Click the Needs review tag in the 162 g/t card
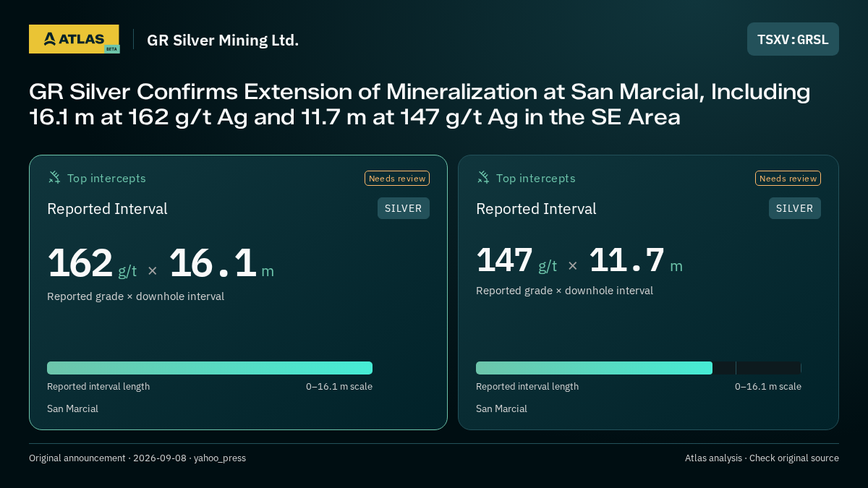The width and height of the screenshot is (868, 488). pos(397,179)
